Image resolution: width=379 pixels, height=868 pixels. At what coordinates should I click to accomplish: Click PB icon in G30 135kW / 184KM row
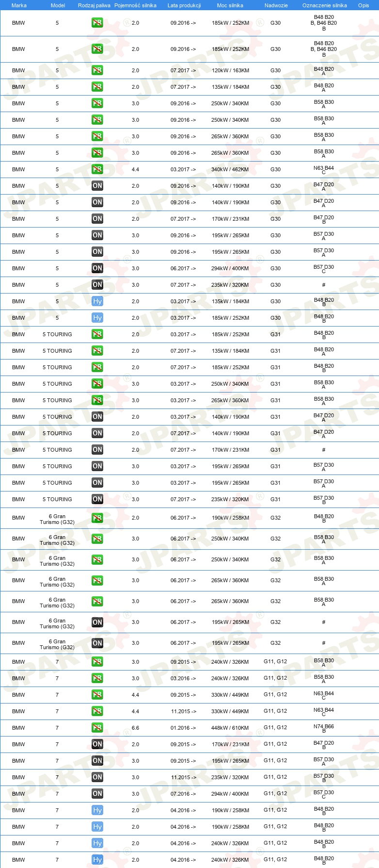click(x=97, y=87)
